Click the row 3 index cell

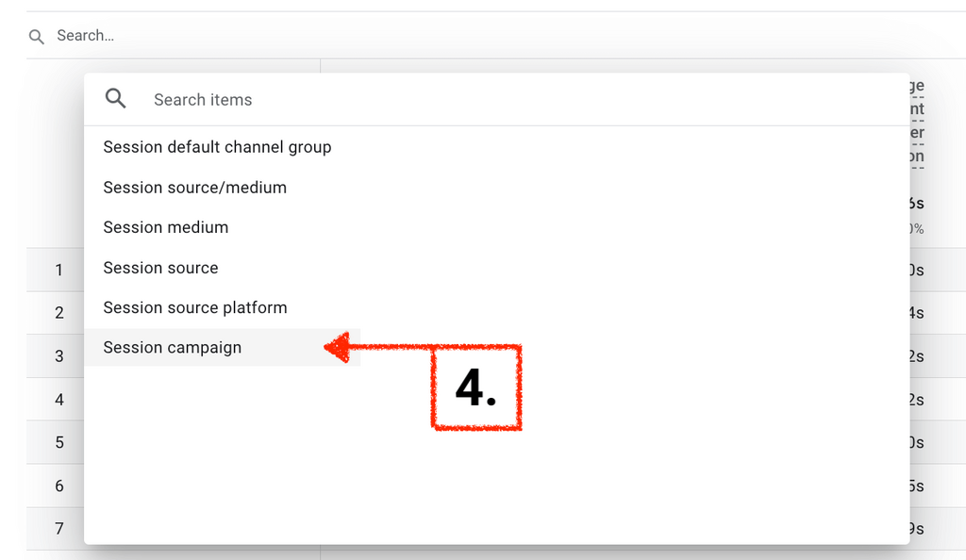(x=58, y=356)
